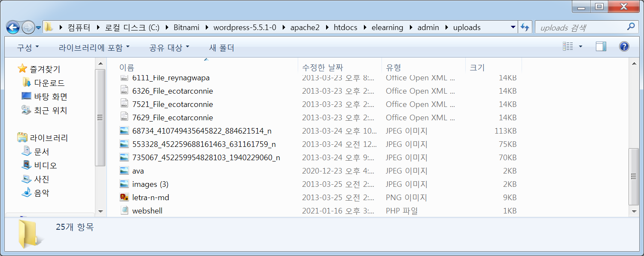Select file name ava
Viewport: 644px width, 256px height.
point(138,171)
